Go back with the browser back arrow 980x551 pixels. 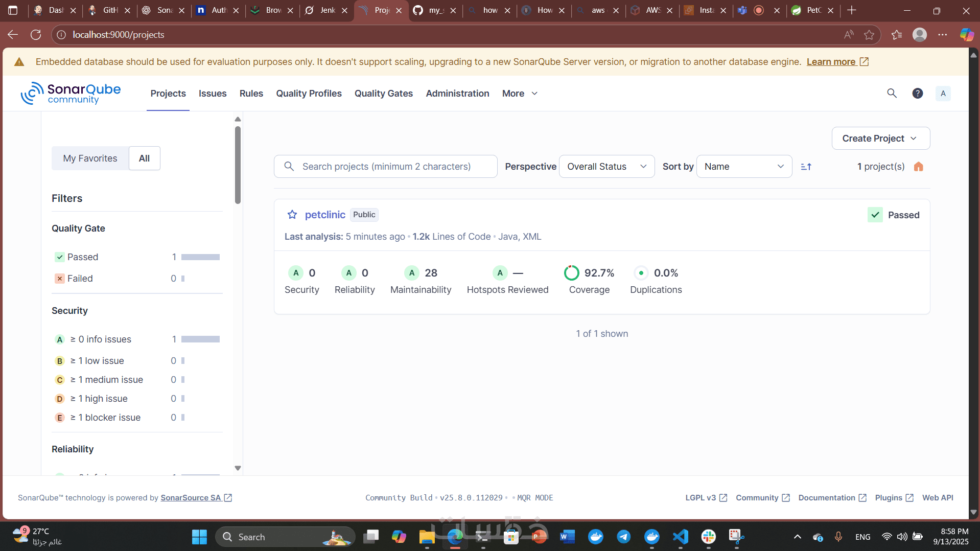[x=13, y=35]
